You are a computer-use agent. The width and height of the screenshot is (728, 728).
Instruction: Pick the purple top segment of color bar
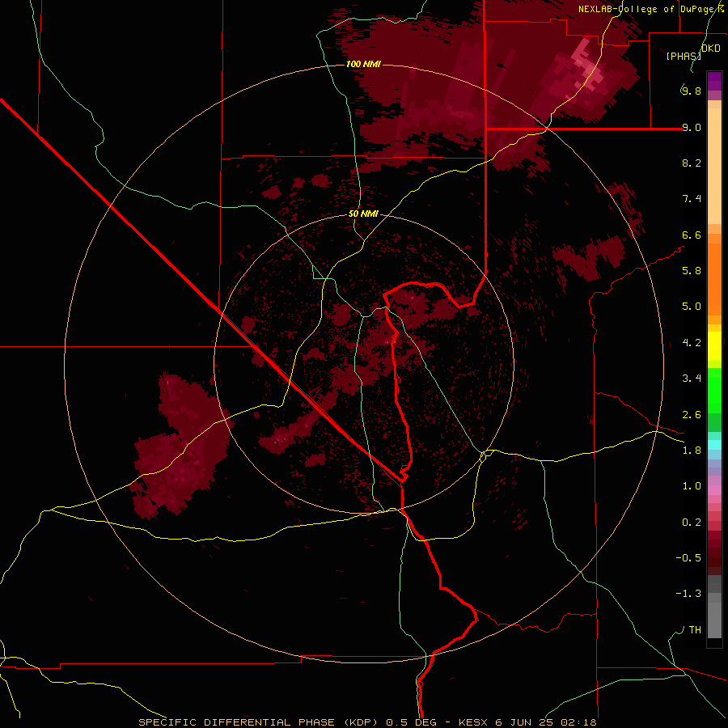(714, 81)
